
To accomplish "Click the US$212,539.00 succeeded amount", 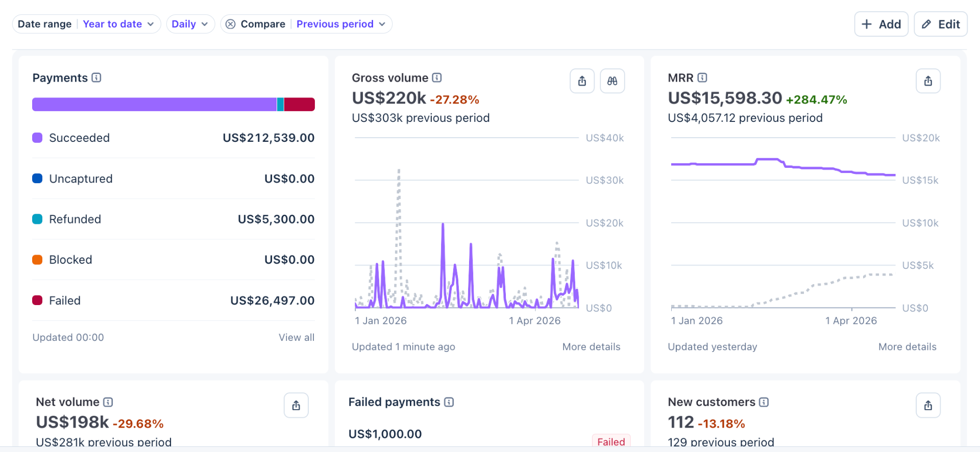I will coord(268,138).
